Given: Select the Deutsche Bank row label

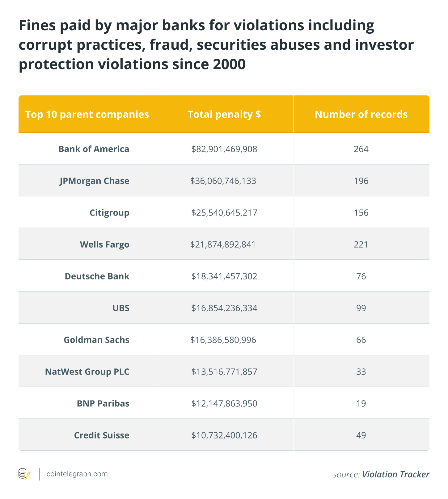Looking at the screenshot, I should pos(97,276).
